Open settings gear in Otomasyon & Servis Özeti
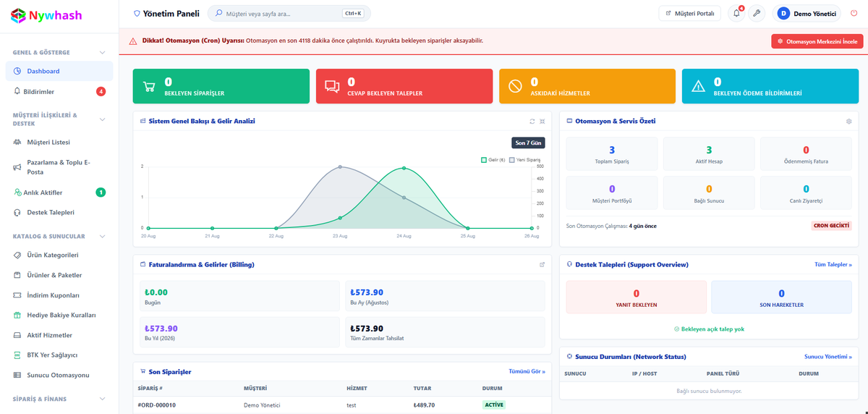 click(849, 121)
